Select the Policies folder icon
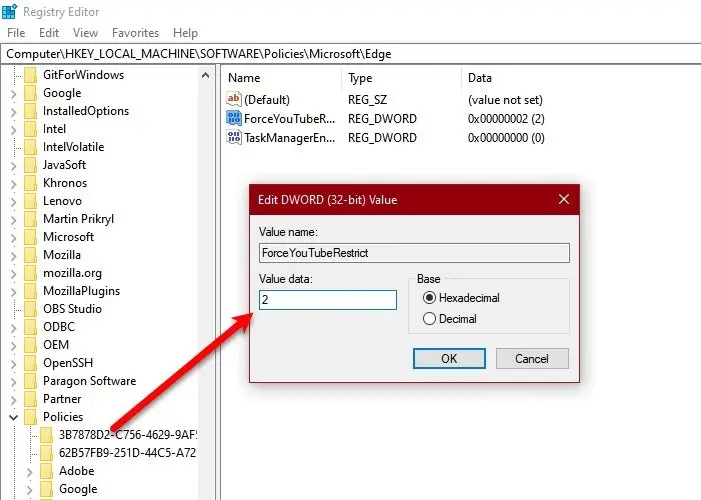The image size is (701, 500). click(x=30, y=417)
